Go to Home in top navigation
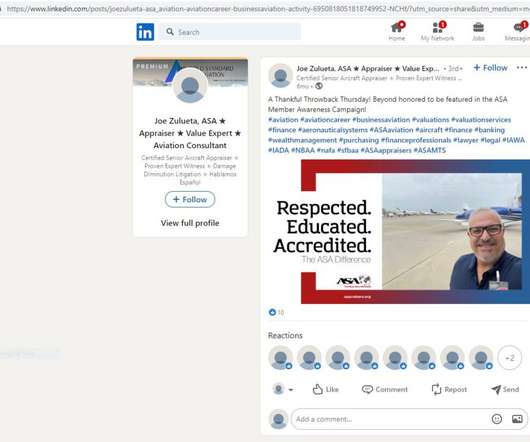 [x=397, y=31]
